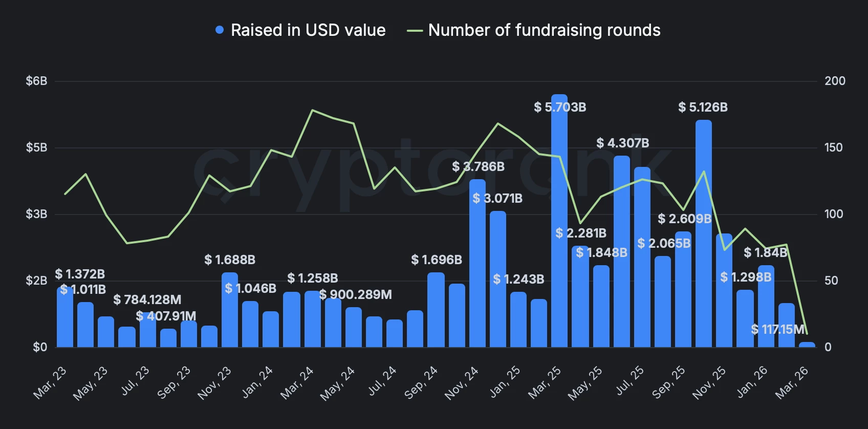Click the bar under the $3.071B label
Screen dimensions: 868x429
point(498,279)
